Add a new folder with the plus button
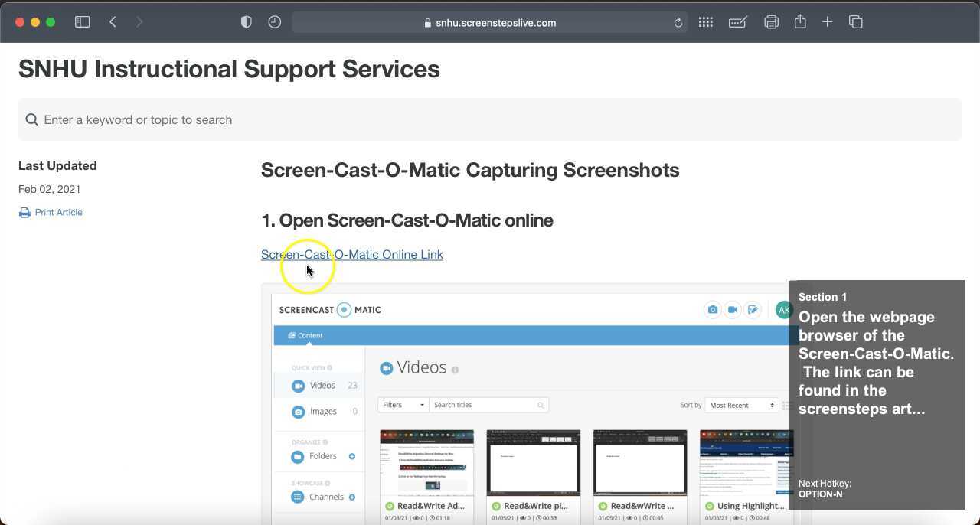This screenshot has height=525, width=980. coord(351,456)
